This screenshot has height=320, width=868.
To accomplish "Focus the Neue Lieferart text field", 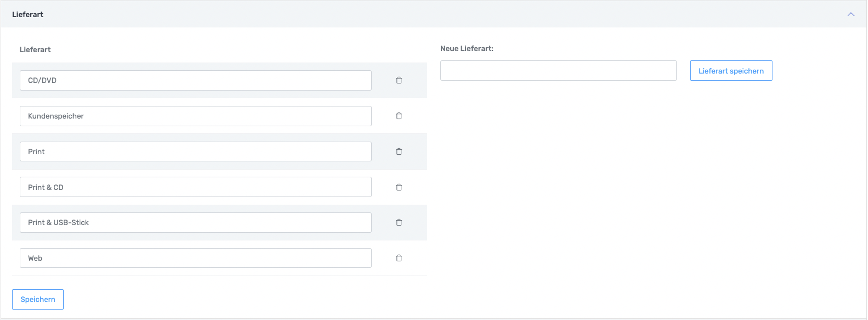I will point(558,71).
